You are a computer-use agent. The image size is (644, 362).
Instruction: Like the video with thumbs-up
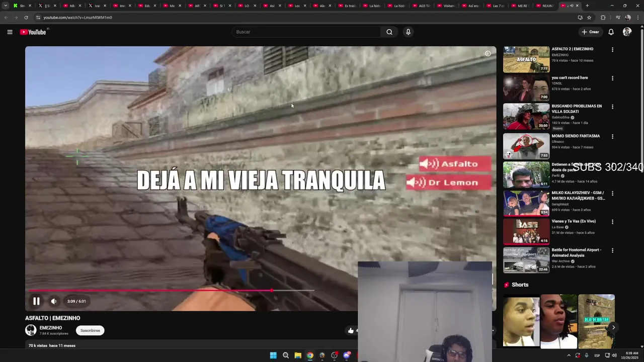coord(351,330)
